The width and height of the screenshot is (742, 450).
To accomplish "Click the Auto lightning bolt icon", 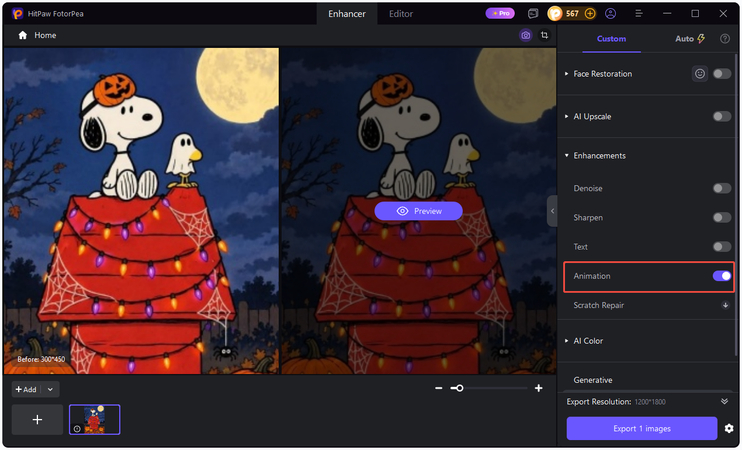I will [701, 39].
